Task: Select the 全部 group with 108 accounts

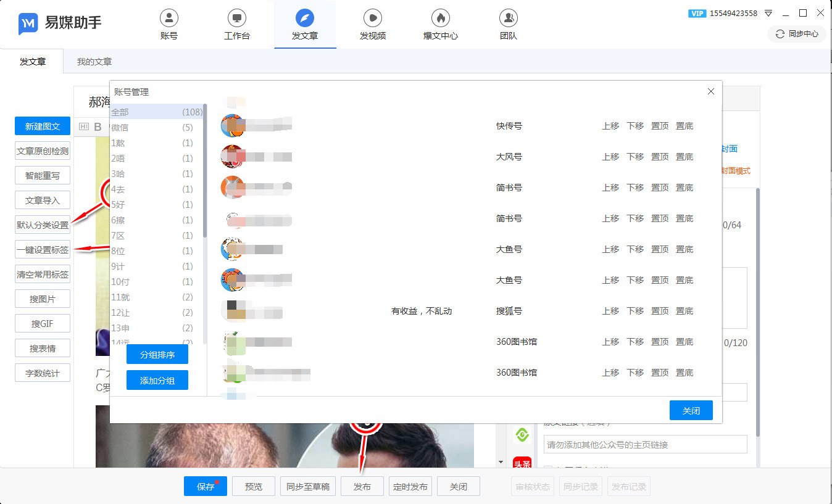Action: [x=152, y=112]
